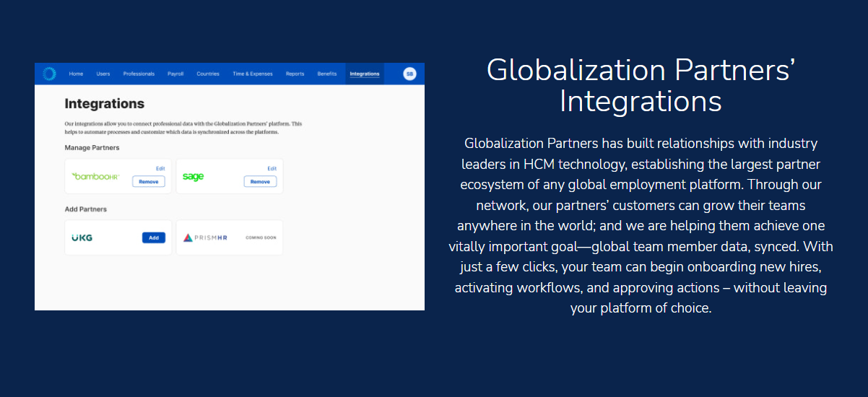868x397 pixels.
Task: Open Time & Expenses menu
Action: coord(253,74)
